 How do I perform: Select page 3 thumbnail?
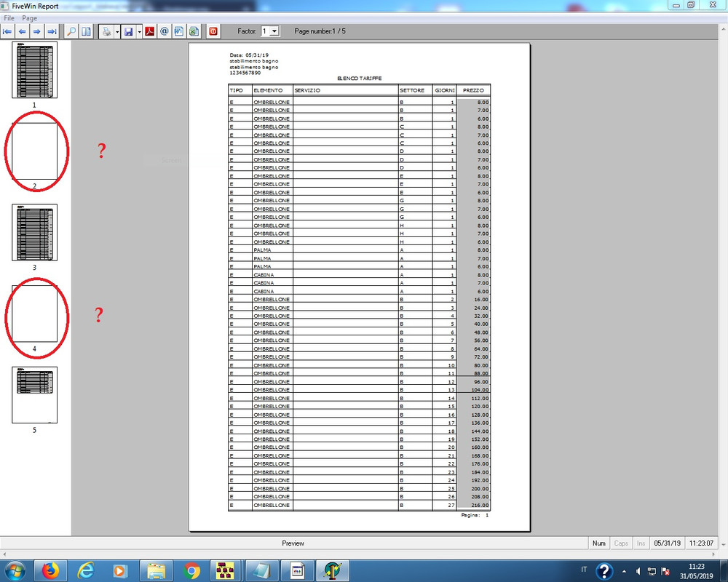pyautogui.click(x=34, y=233)
